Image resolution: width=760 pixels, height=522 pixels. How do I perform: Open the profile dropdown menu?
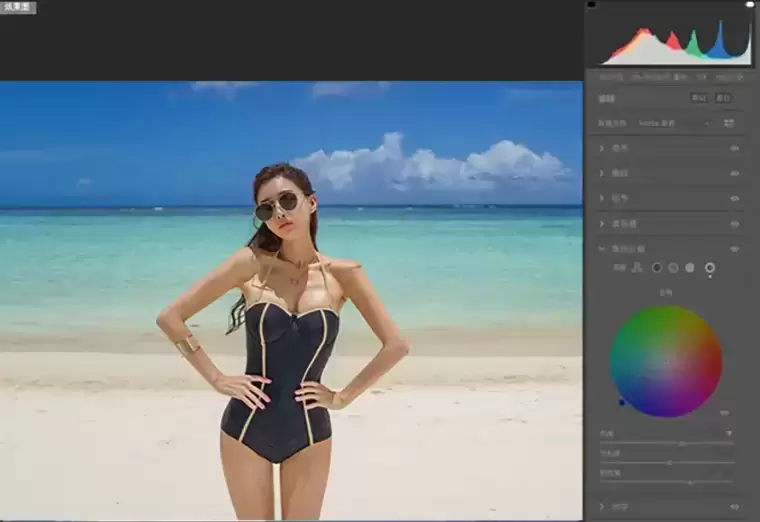point(673,123)
